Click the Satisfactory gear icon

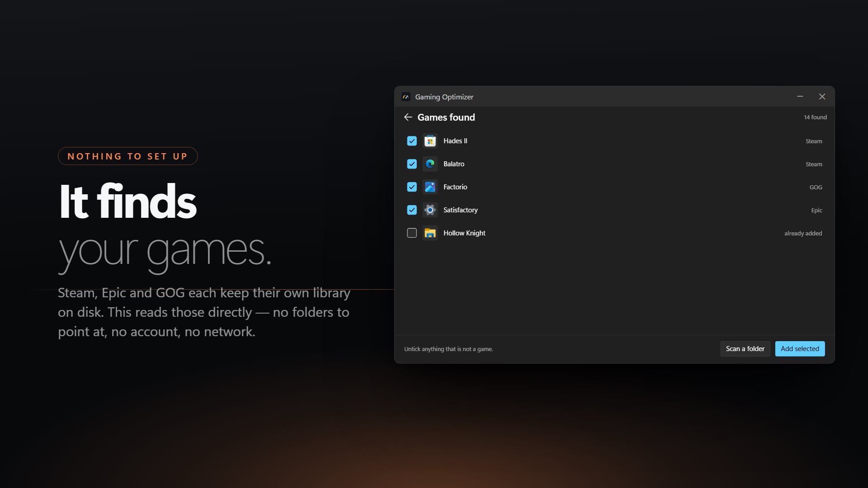click(430, 210)
